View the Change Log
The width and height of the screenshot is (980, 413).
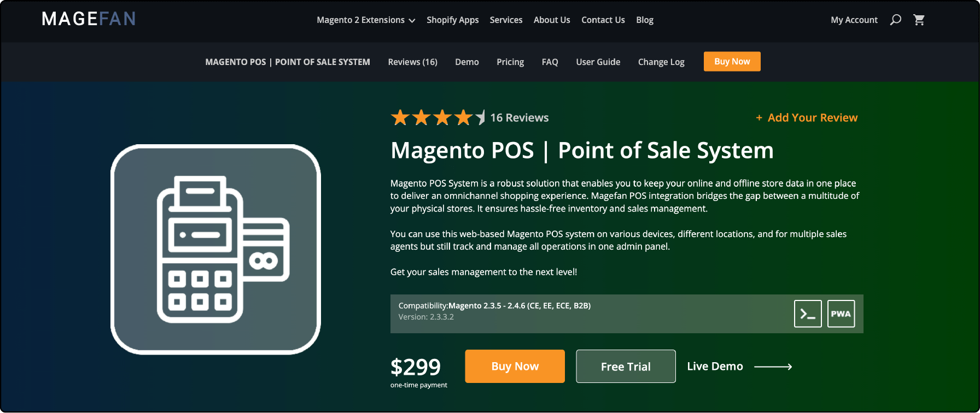(x=661, y=62)
